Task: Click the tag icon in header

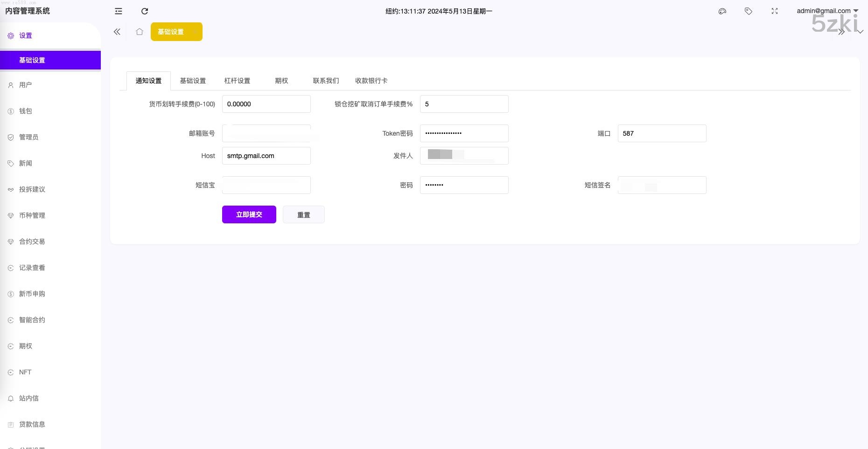Action: click(x=749, y=11)
